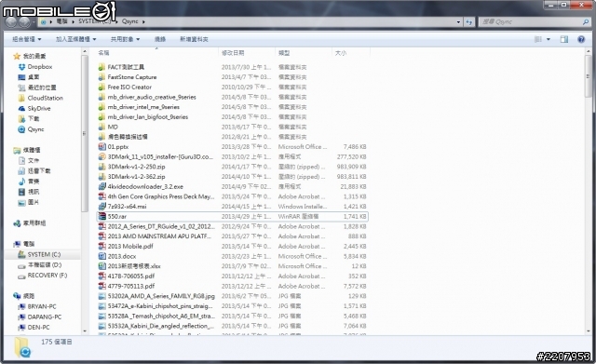Click the search Qsync input box

(x=531, y=22)
